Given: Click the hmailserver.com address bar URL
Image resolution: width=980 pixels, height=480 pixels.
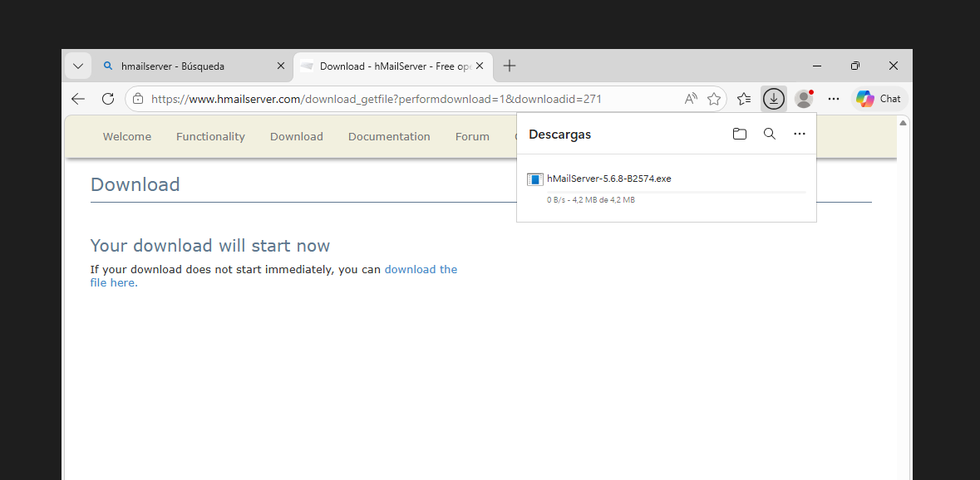Looking at the screenshot, I should 377,99.
